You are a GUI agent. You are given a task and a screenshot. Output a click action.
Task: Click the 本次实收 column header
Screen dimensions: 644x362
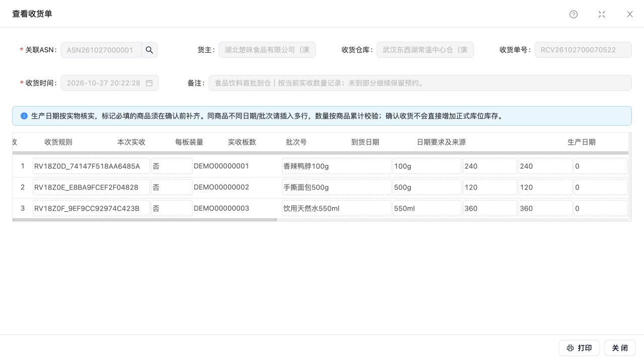tap(131, 142)
